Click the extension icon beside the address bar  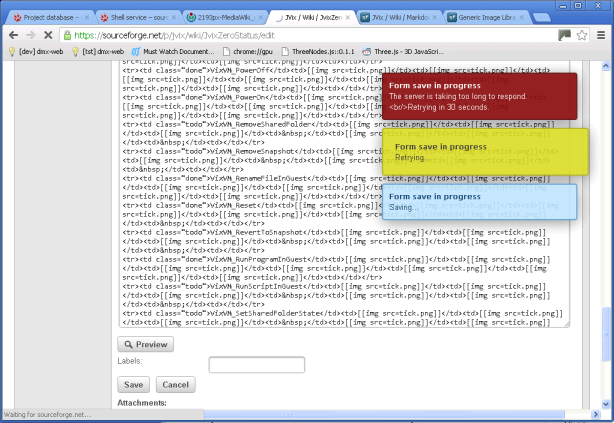point(565,34)
